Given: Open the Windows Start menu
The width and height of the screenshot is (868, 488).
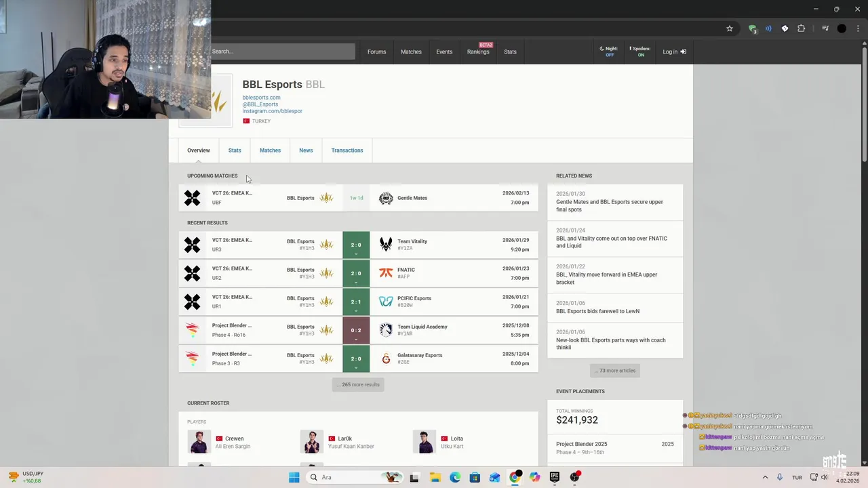Looking at the screenshot, I should (x=294, y=477).
